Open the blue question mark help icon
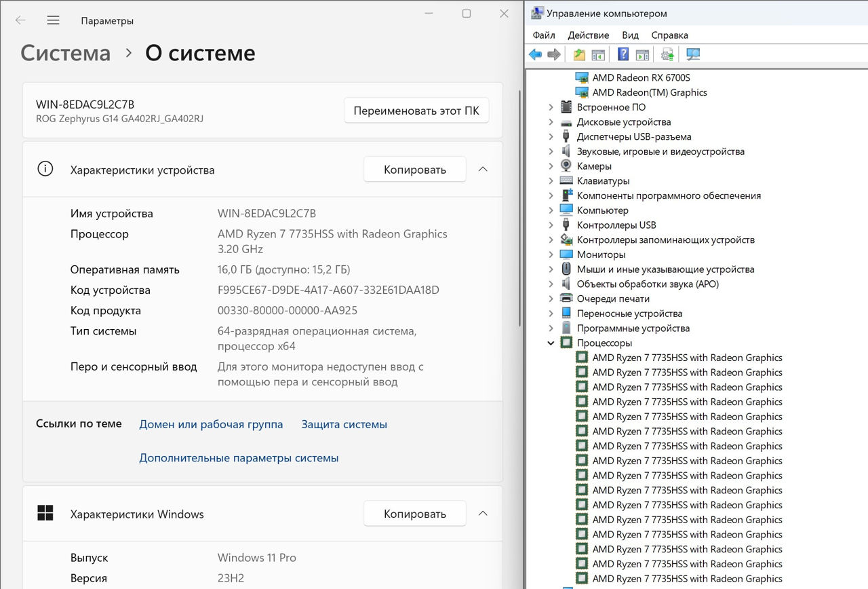The width and height of the screenshot is (868, 589). (x=623, y=54)
